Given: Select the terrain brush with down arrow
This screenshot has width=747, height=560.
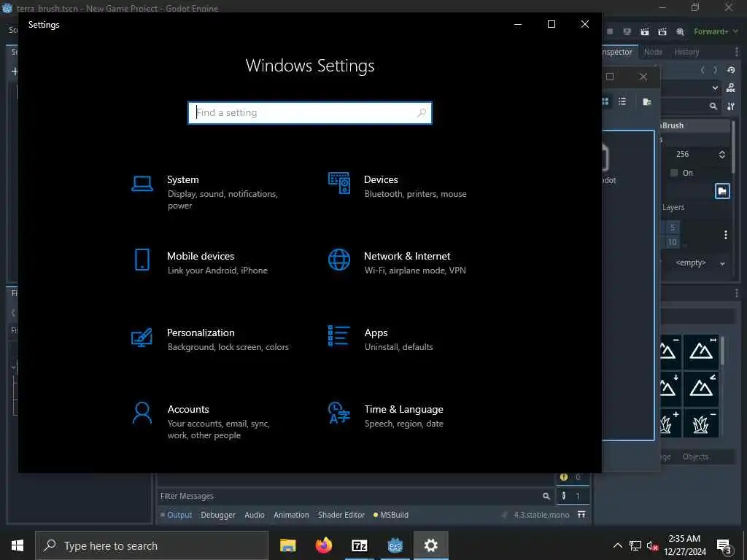Looking at the screenshot, I should pyautogui.click(x=671, y=389).
